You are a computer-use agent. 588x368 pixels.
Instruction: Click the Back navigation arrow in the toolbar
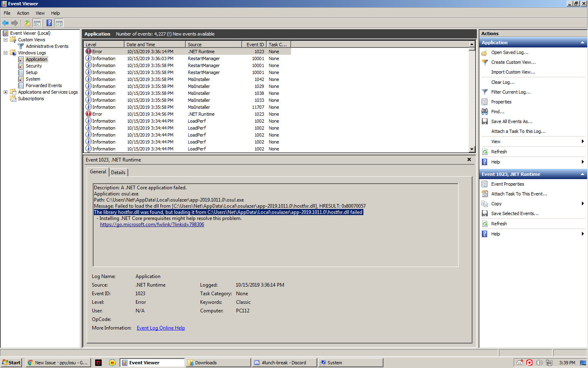click(x=5, y=22)
